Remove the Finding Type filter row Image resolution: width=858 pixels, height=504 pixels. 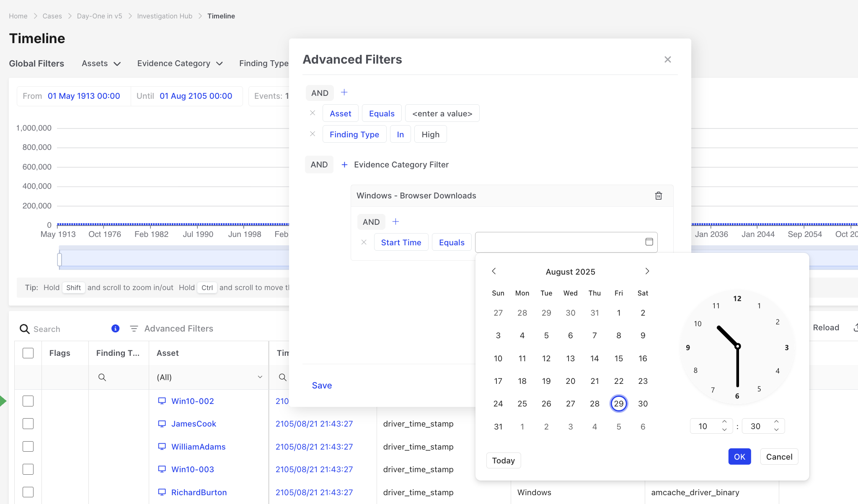pyautogui.click(x=313, y=134)
